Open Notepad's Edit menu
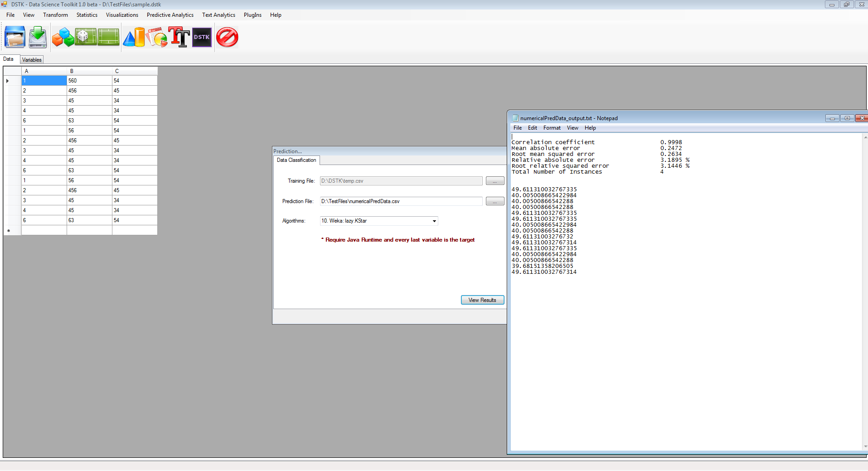Viewport: 868px width, 471px height. pyautogui.click(x=533, y=128)
